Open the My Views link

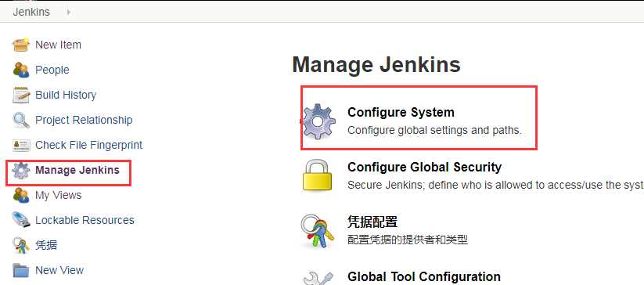point(59,195)
